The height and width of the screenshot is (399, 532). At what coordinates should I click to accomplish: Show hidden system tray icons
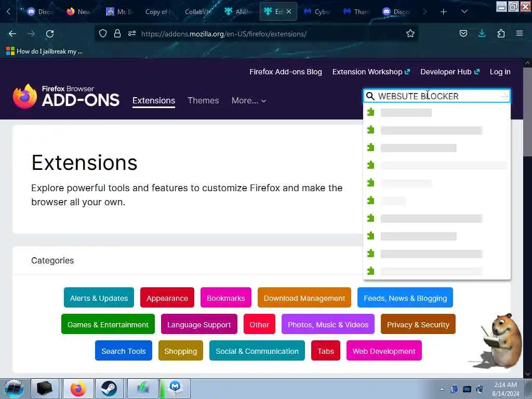tap(442, 390)
